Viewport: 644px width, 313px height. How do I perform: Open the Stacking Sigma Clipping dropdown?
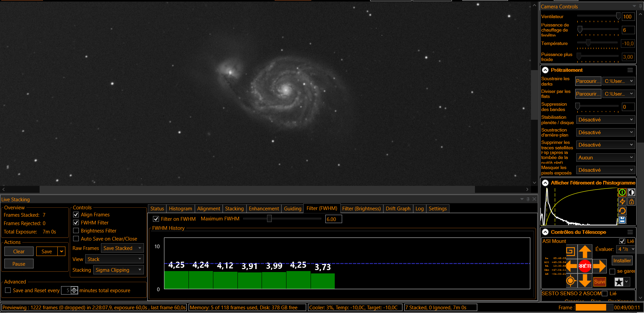click(118, 270)
